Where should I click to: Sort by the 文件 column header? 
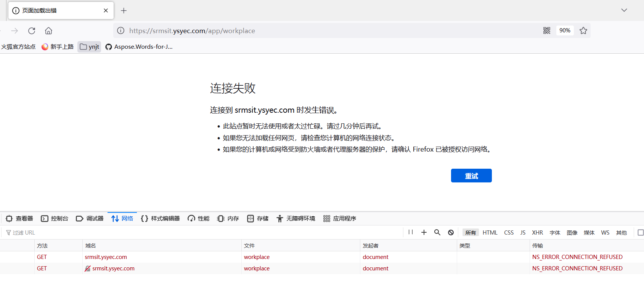300,246
